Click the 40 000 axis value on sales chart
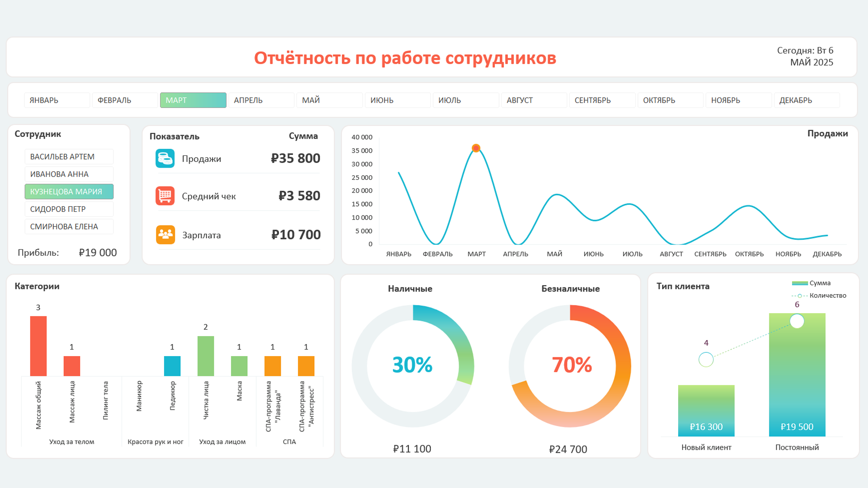The image size is (868, 488). (362, 137)
